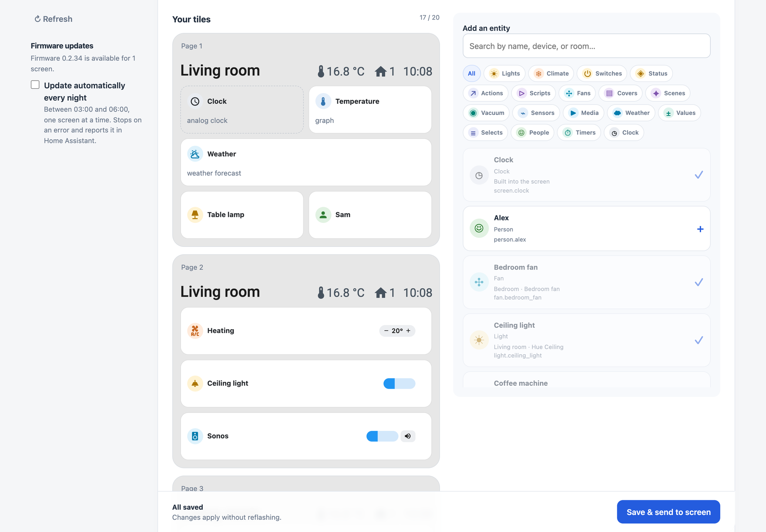Enable Update automatically every night checkbox

35,85
